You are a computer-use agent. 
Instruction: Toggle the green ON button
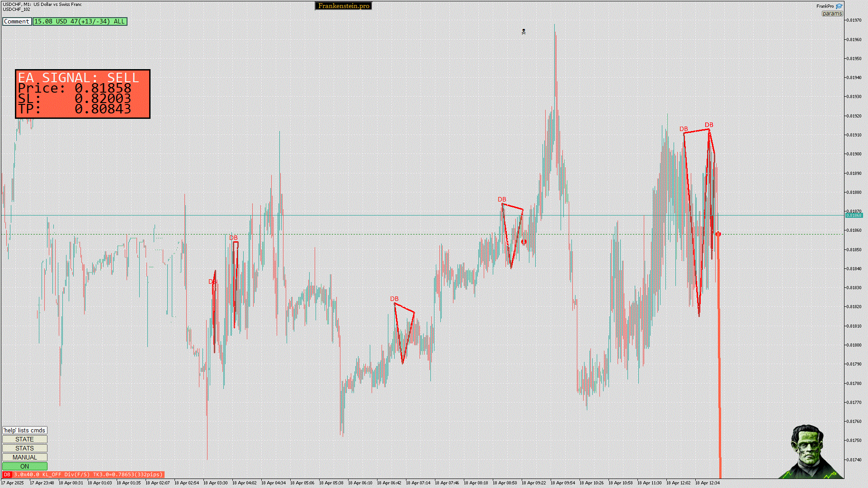coord(24,466)
